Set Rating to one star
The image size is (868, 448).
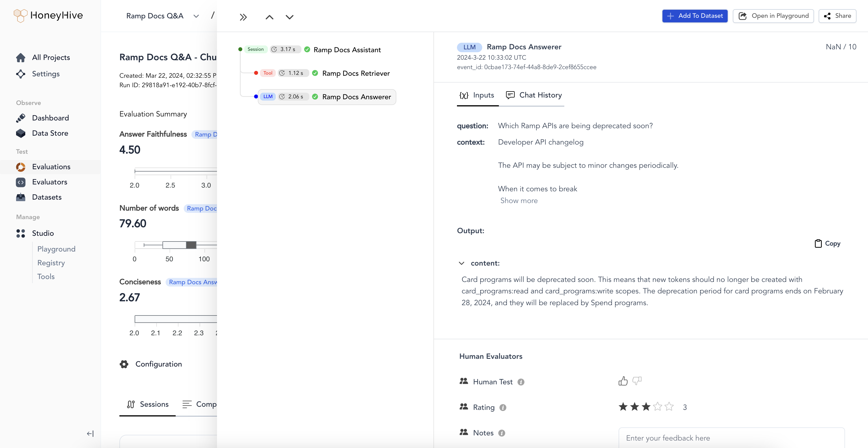coord(623,407)
